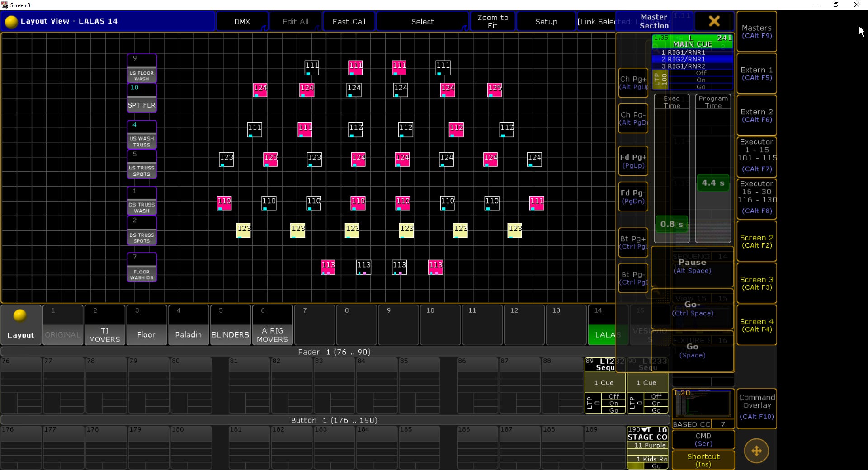This screenshot has width=868, height=470.
Task: Open layout 3 Floor
Action: [x=146, y=325]
